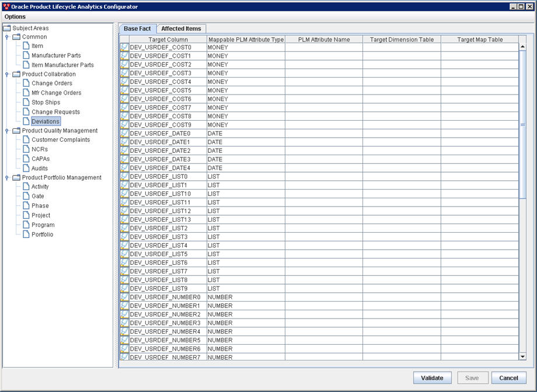Click PLM Attribute Name cell for DEV_USRDEF_DATE2
Screen dimensions: 537x392
324,150
